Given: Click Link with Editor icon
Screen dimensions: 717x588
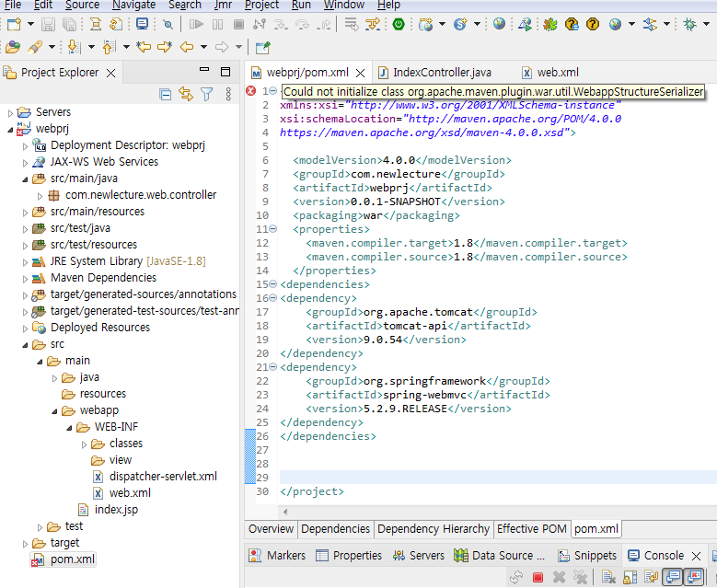Looking at the screenshot, I should [186, 94].
